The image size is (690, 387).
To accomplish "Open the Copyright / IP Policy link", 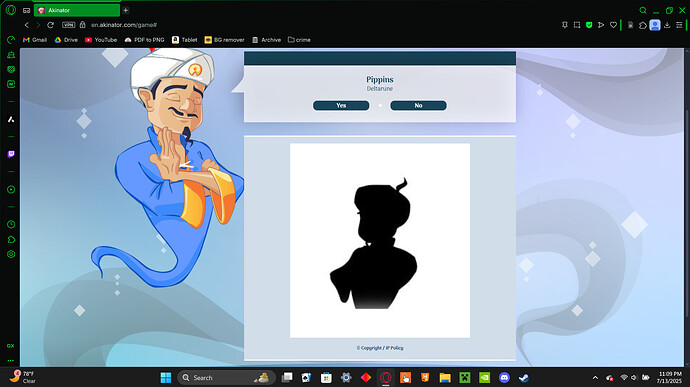I will click(380, 348).
